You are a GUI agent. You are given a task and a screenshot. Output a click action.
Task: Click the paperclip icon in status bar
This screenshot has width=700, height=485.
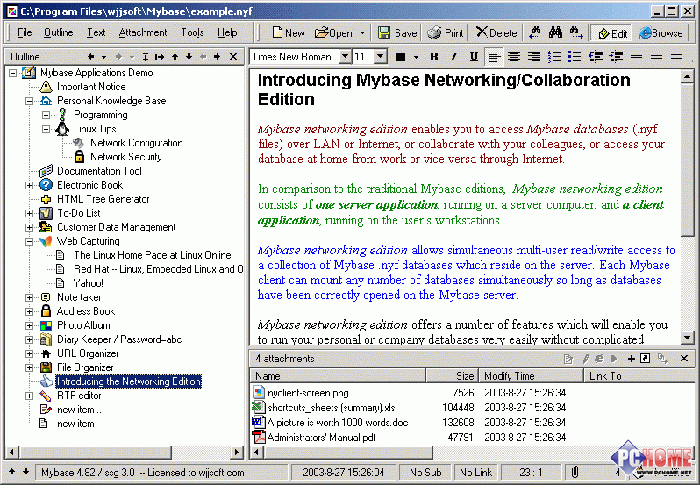575,472
